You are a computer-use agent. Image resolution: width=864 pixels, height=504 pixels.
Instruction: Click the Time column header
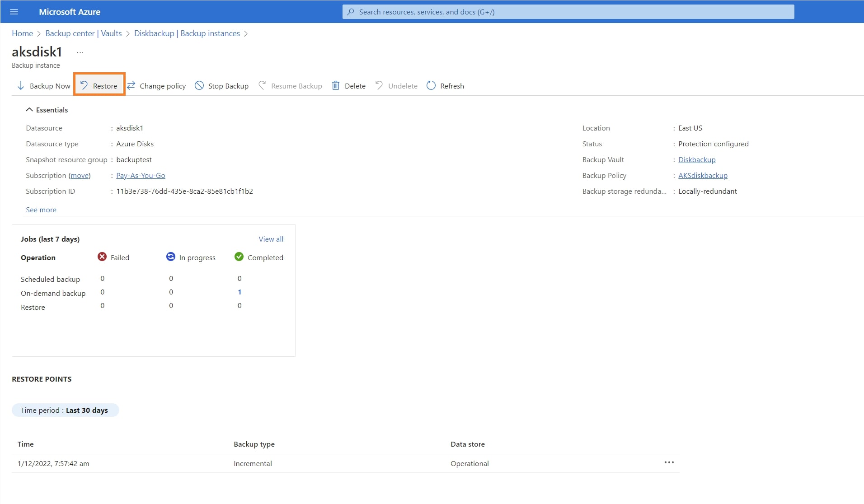coord(26,444)
